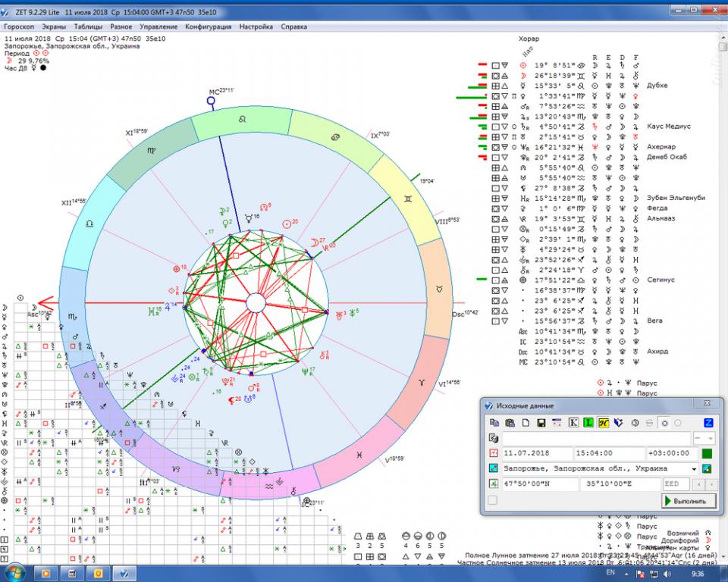This screenshot has width=728, height=582.
Task: Open the Гороскоп menu
Action: pyautogui.click(x=19, y=27)
